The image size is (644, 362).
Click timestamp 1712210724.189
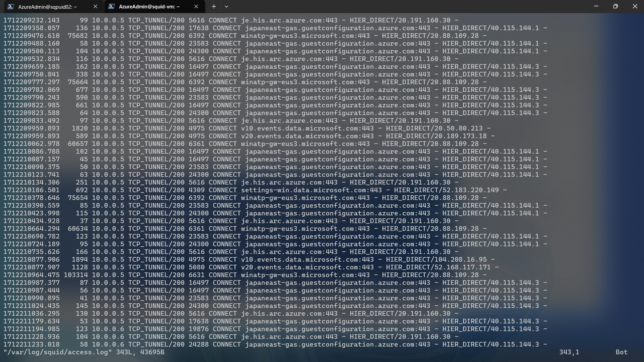pos(32,244)
